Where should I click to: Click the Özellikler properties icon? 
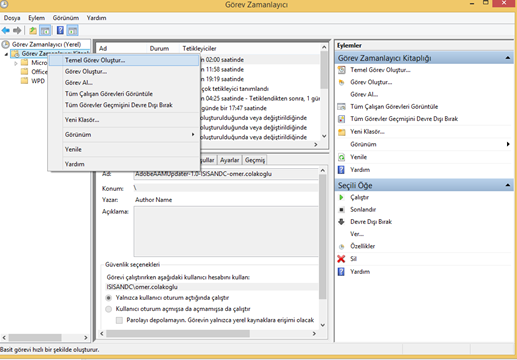(x=341, y=247)
